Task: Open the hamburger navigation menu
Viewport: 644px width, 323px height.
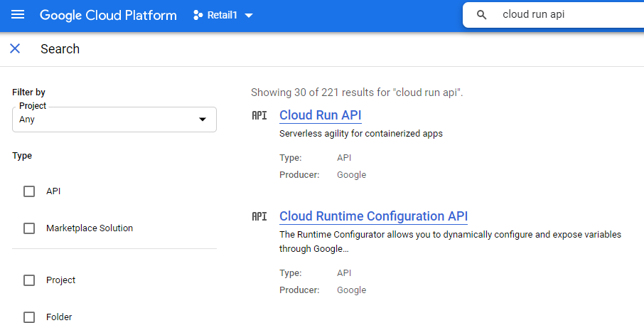Action: point(18,15)
